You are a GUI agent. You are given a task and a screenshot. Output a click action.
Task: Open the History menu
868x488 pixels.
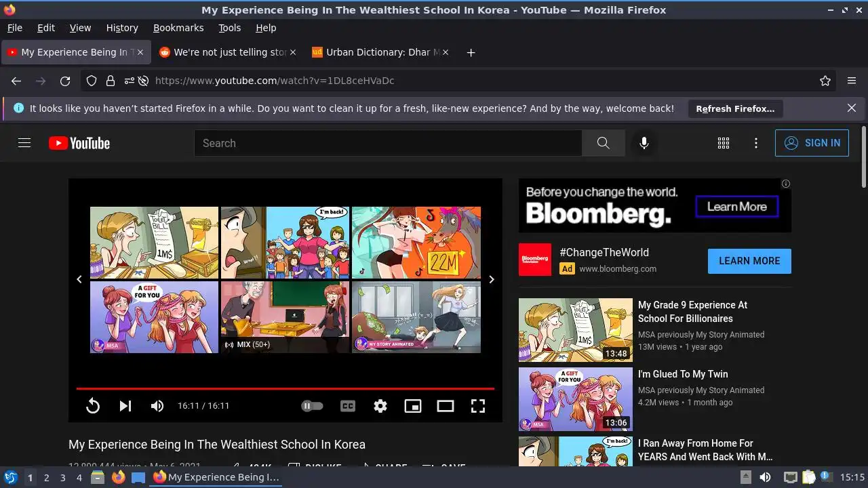[122, 28]
